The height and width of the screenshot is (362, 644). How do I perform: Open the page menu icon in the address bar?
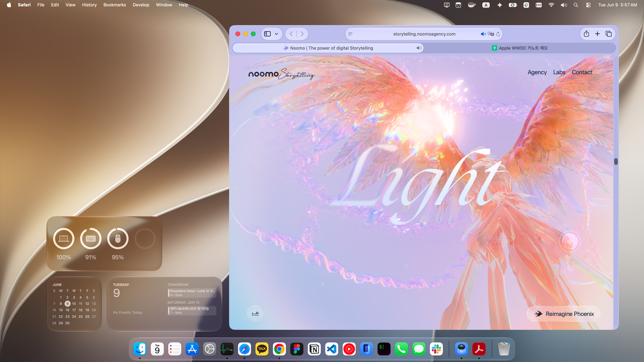350,34
